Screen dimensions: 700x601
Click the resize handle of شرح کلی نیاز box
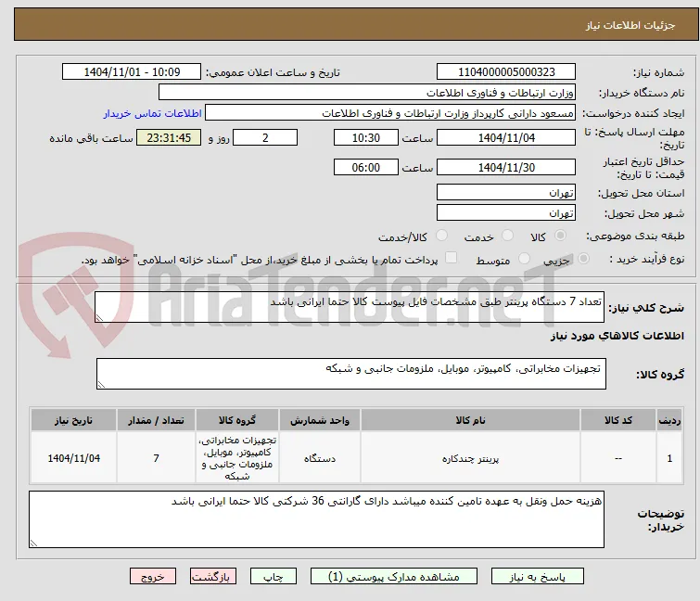click(x=99, y=318)
